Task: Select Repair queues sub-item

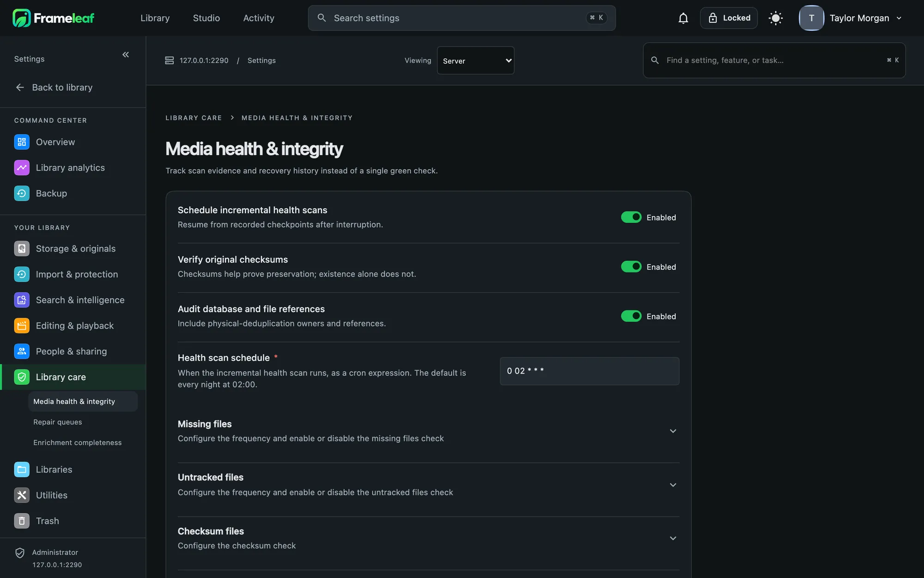Action: [58, 422]
